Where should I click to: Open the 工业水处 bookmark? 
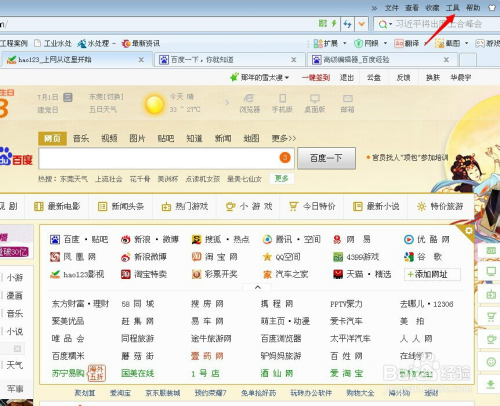pos(53,43)
